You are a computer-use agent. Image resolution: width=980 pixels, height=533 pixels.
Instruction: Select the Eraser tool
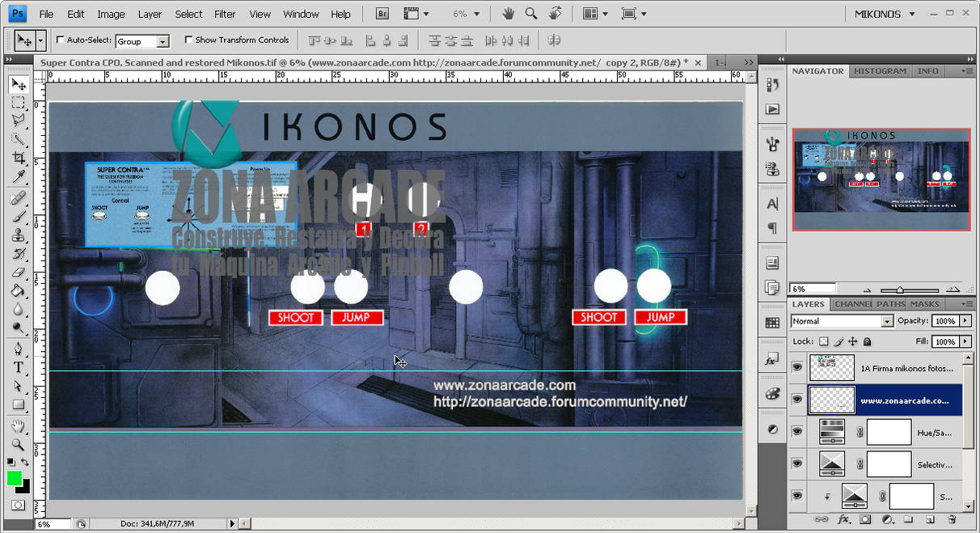coord(18,273)
